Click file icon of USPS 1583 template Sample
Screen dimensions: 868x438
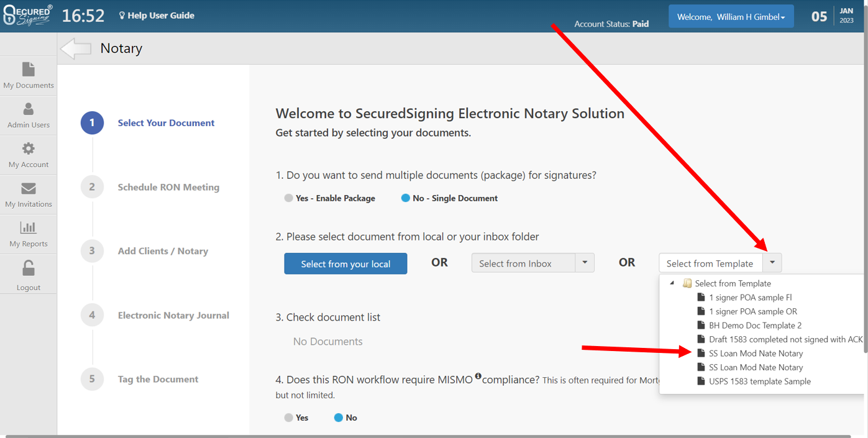[701, 381]
